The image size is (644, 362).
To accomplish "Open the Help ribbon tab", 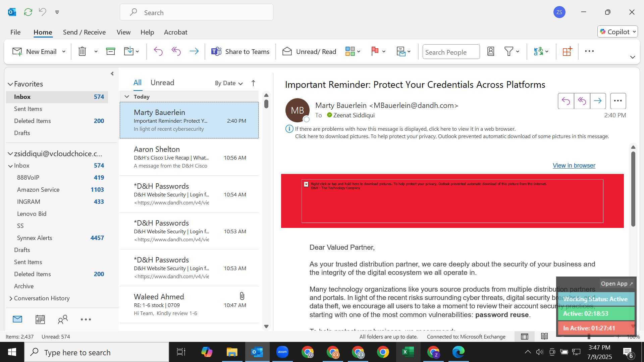I will (147, 32).
